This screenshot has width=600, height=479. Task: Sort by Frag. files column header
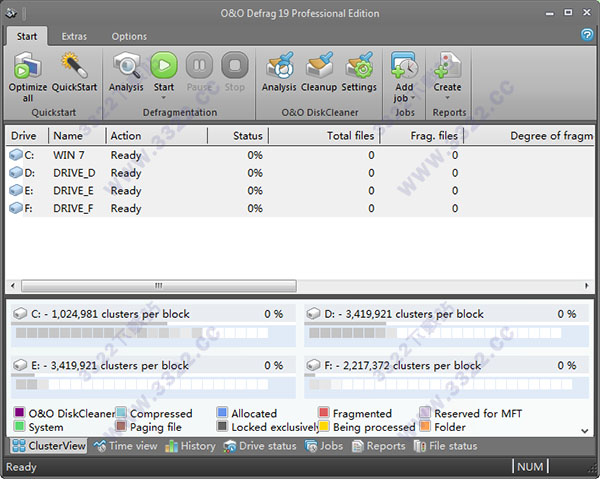(422, 136)
